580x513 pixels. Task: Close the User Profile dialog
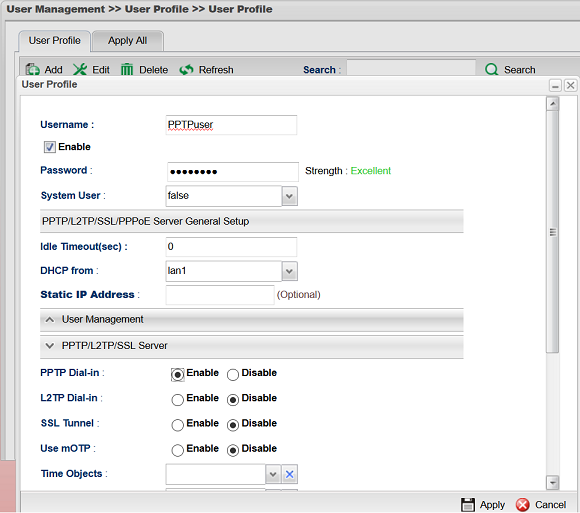[570, 85]
